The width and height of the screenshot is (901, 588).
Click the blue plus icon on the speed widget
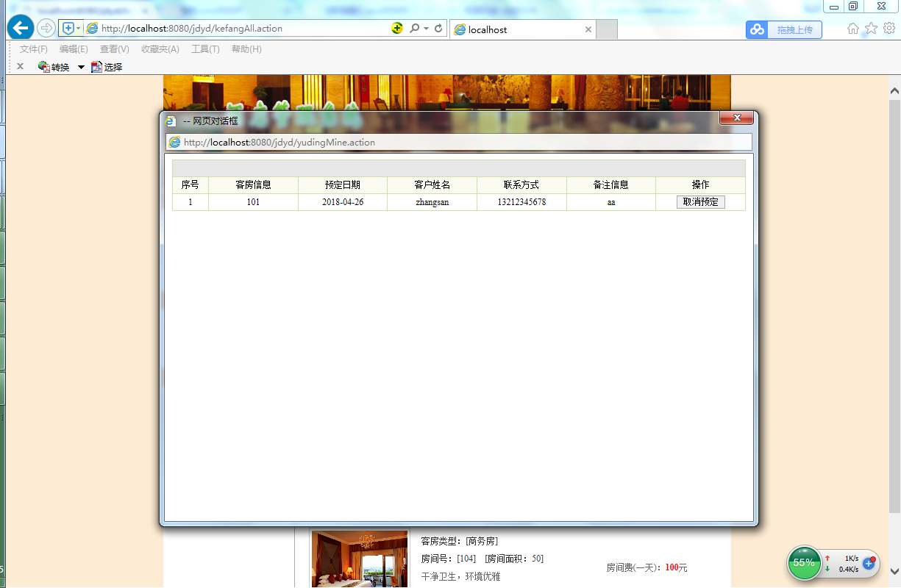point(869,564)
